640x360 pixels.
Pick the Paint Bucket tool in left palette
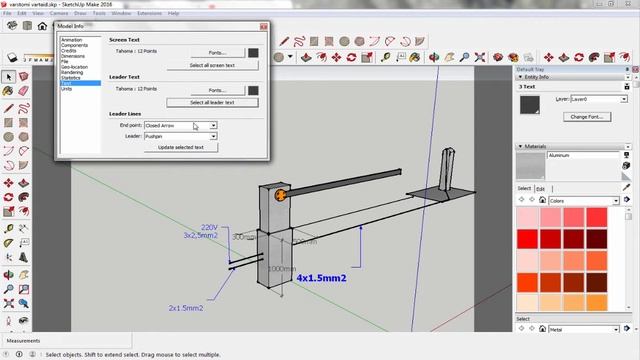9,91
